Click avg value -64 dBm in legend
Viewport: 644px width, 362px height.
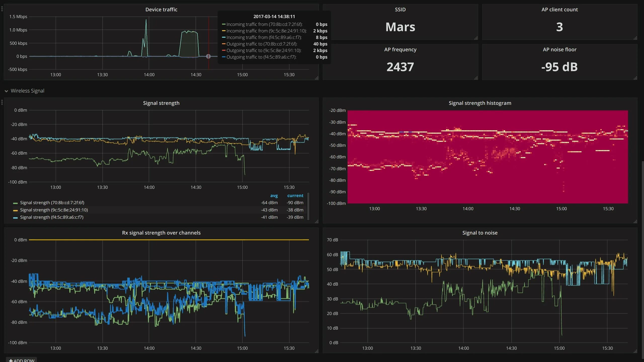click(269, 203)
